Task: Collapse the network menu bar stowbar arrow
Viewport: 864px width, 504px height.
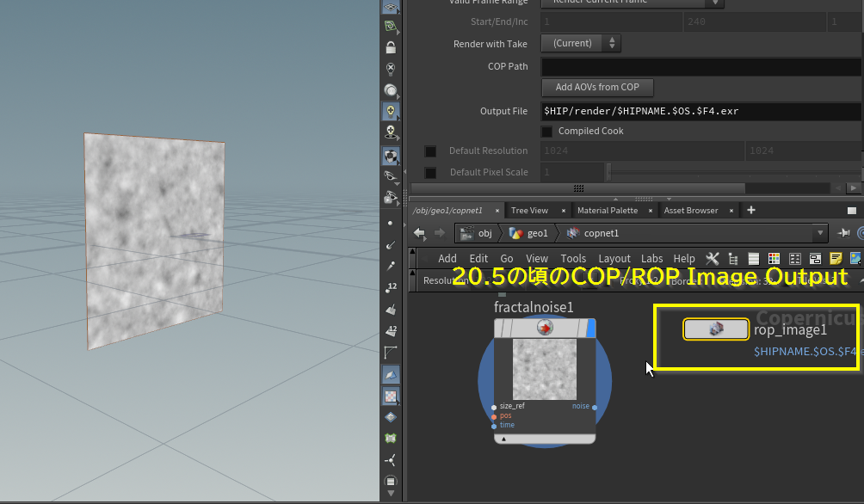Action: tap(412, 251)
